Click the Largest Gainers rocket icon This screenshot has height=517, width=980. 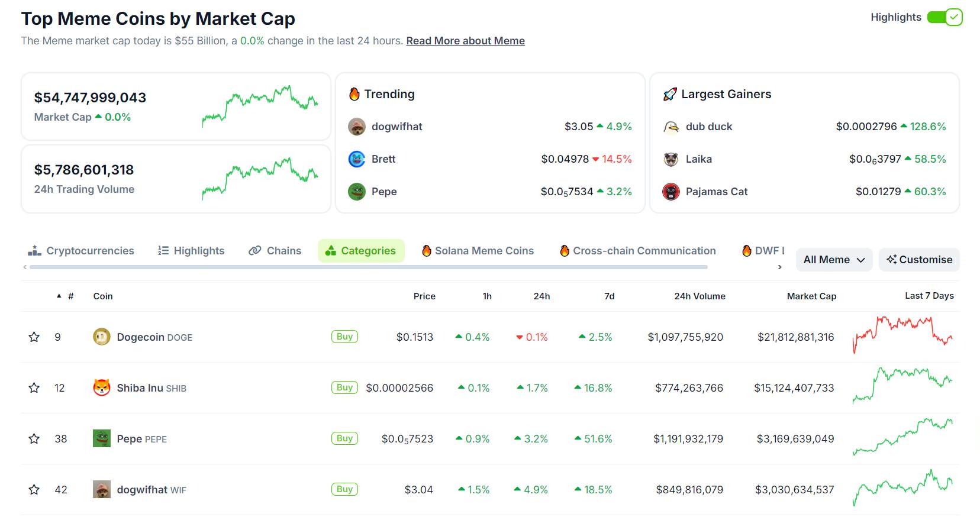(x=670, y=94)
